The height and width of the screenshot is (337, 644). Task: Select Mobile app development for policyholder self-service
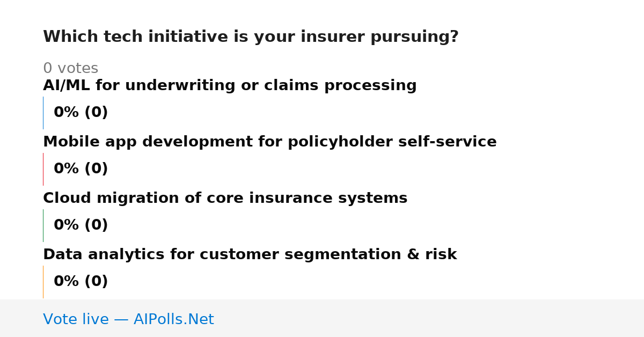pos(270,142)
